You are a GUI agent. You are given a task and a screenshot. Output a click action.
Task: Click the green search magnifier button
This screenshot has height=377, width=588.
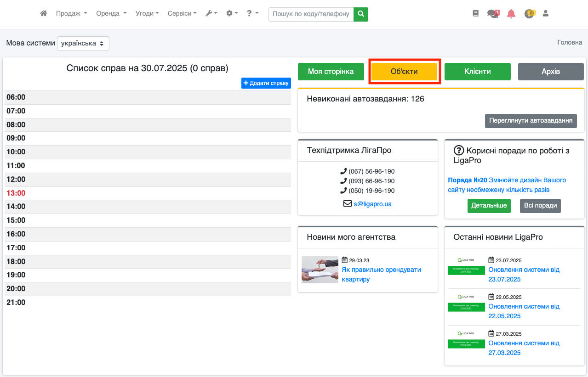(x=361, y=14)
